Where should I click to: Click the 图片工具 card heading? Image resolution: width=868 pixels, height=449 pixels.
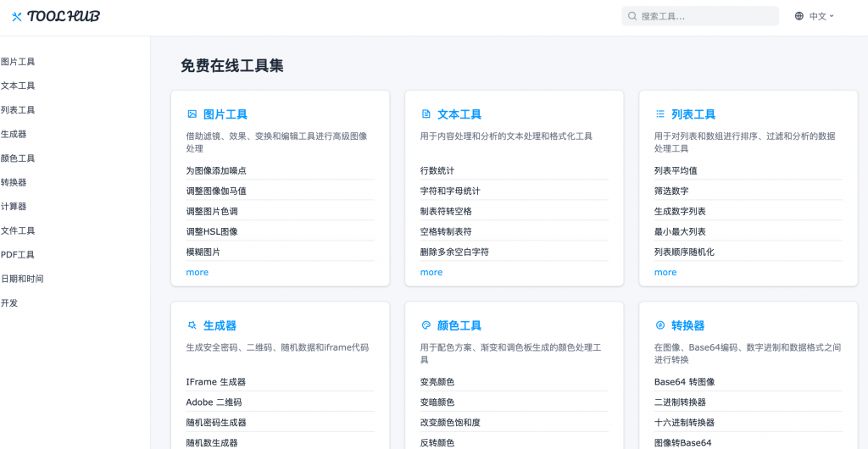coord(225,114)
